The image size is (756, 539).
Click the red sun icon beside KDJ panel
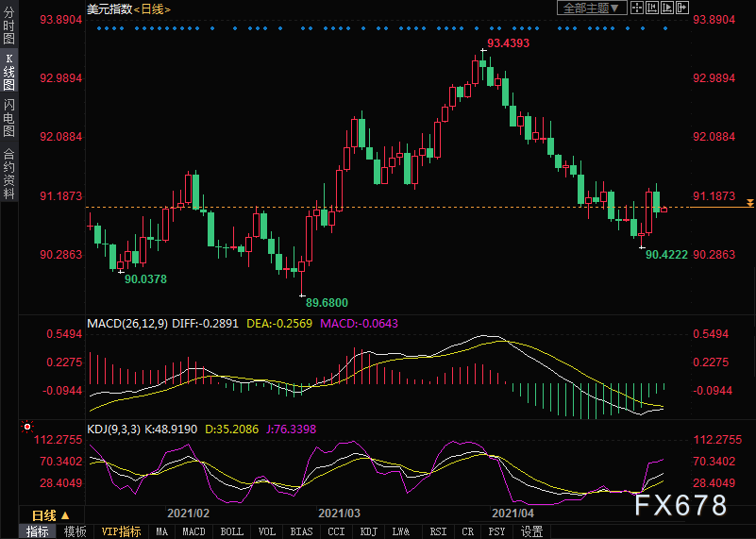click(x=27, y=427)
